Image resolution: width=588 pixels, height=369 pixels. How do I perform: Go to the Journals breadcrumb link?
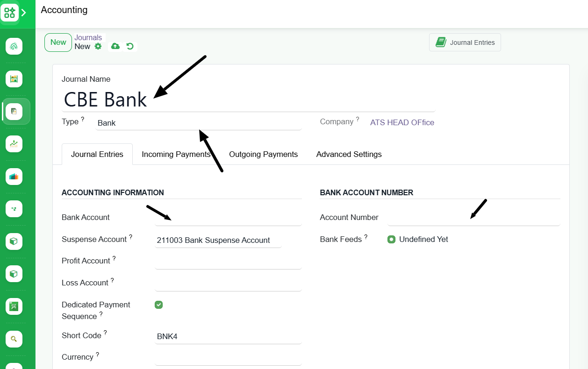pyautogui.click(x=88, y=38)
